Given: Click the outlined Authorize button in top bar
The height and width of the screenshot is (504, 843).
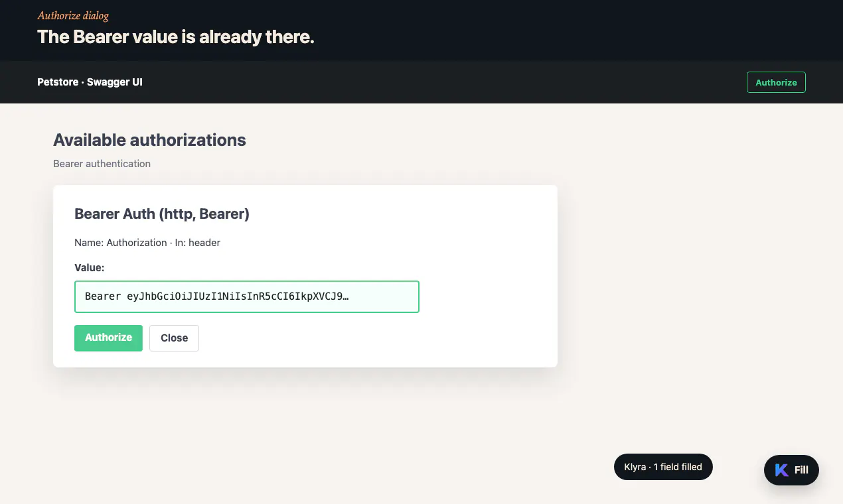Looking at the screenshot, I should click(x=776, y=82).
